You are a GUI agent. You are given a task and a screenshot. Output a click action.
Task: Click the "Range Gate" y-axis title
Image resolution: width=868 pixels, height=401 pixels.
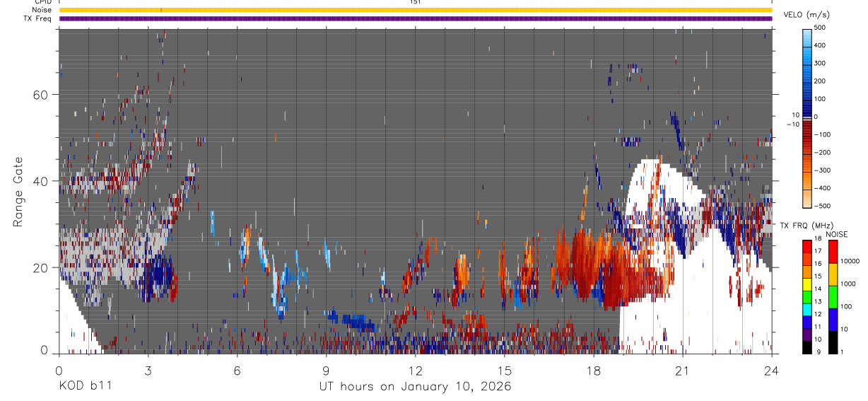(x=18, y=192)
